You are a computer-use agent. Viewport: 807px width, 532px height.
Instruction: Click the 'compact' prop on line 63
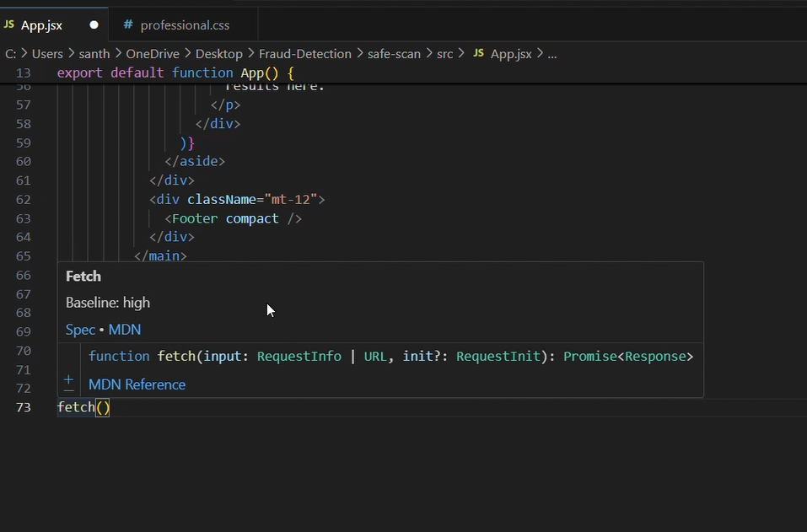pos(252,218)
